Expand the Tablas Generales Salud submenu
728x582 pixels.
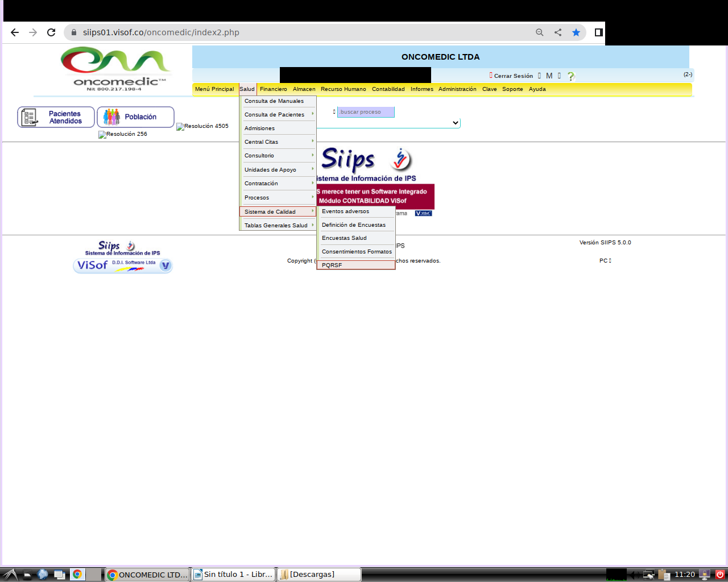tap(278, 226)
